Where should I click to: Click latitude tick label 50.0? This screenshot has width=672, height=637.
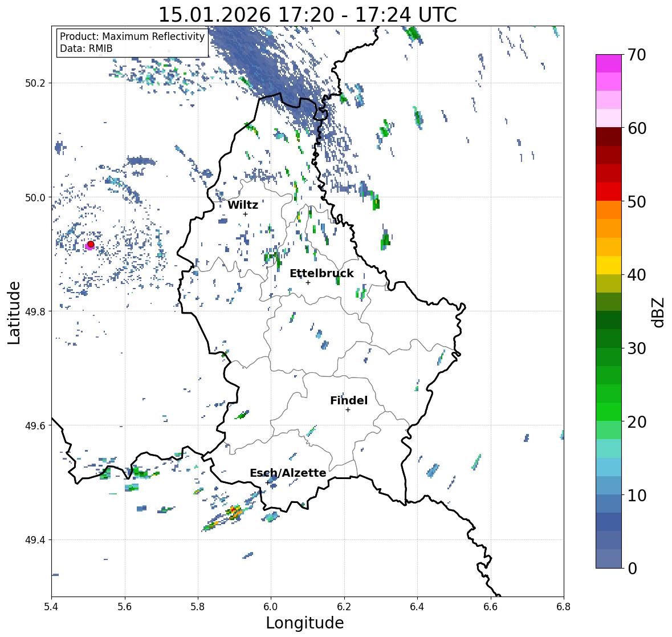[x=35, y=198]
